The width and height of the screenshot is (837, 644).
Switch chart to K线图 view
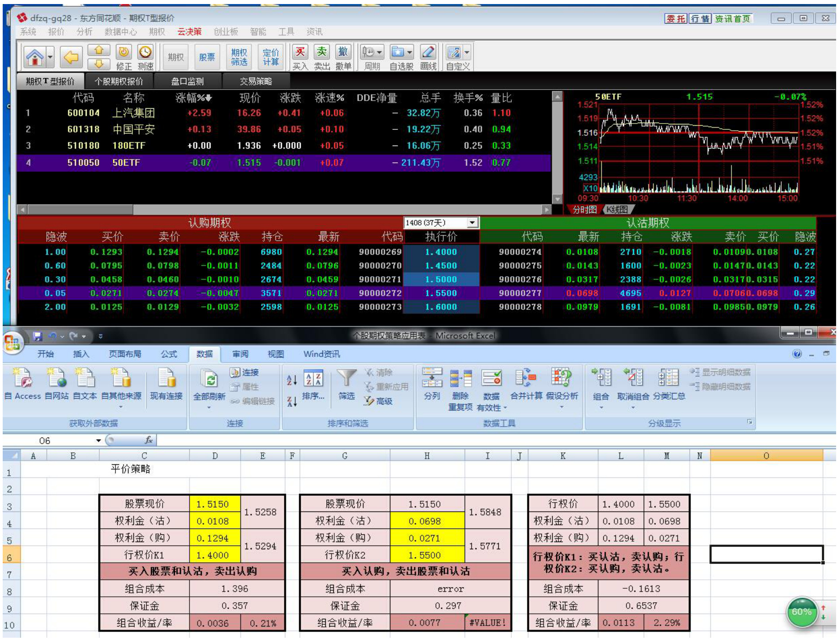pyautogui.click(x=616, y=210)
